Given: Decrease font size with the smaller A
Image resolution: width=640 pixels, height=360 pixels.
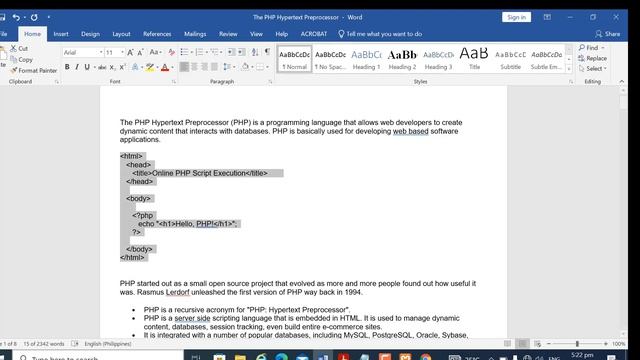Looking at the screenshot, I should 140,52.
